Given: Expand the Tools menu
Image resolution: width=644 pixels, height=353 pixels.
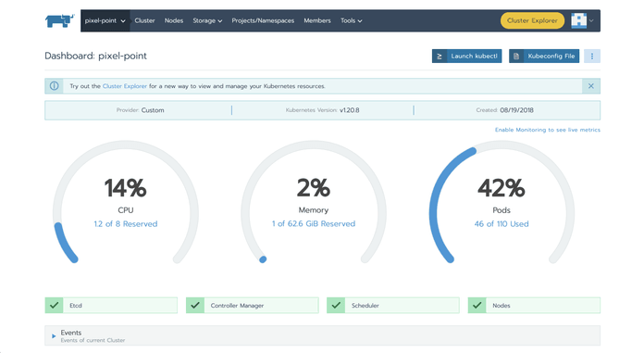Looking at the screenshot, I should pyautogui.click(x=352, y=20).
